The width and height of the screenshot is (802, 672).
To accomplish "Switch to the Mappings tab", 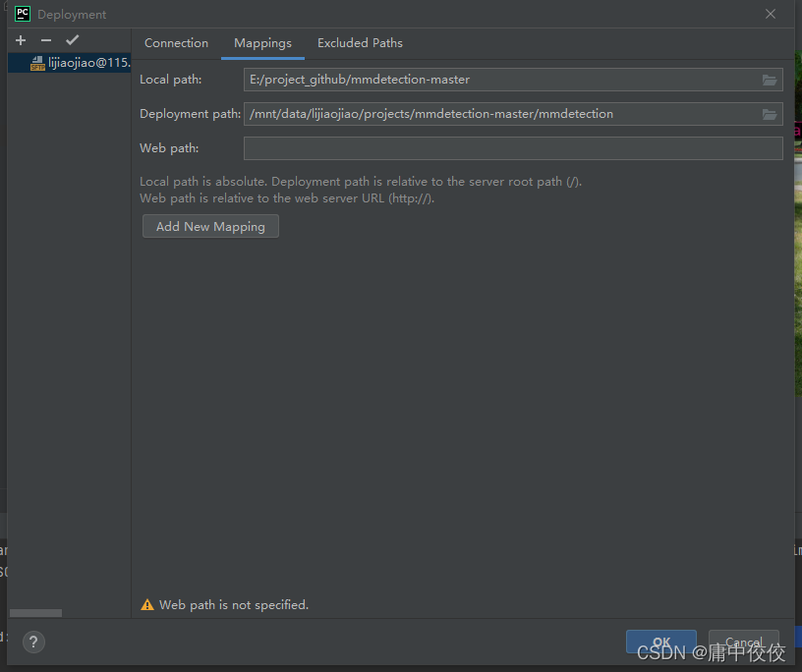I will [x=262, y=43].
